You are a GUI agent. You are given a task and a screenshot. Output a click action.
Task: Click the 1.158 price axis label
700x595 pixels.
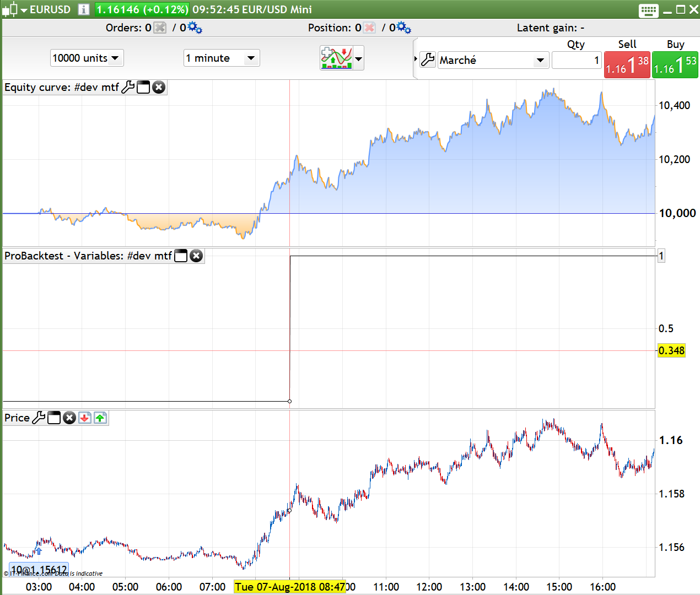(671, 494)
